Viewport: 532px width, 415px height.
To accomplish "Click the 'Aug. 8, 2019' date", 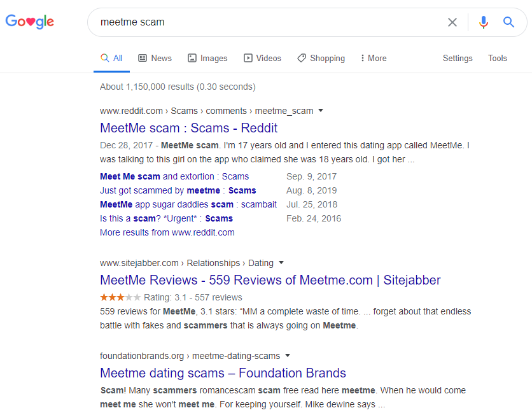I will 311,190.
